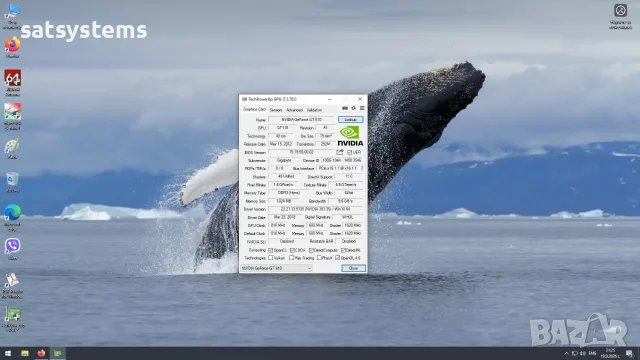This screenshot has height=360, width=640.
Task: Open PDF reader desktop shortcut
Action: [12, 285]
